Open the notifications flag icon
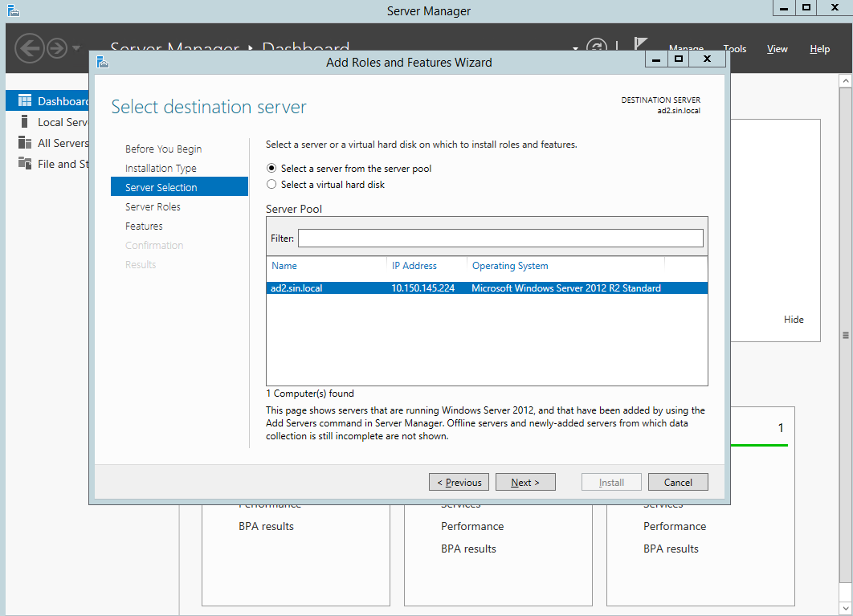 pos(641,45)
